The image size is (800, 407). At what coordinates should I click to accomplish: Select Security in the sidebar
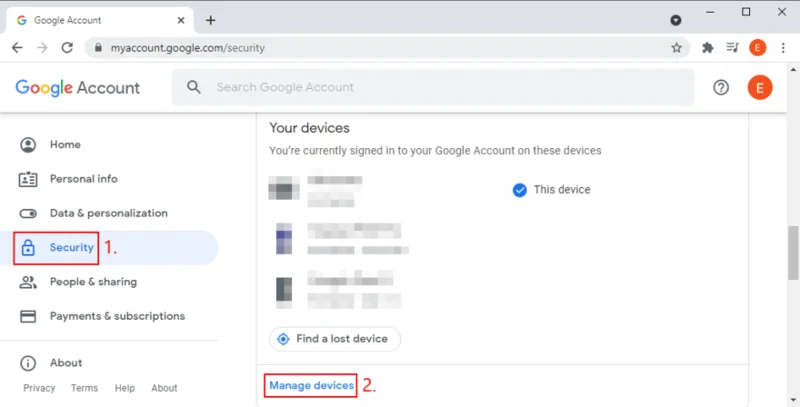(x=109, y=248)
